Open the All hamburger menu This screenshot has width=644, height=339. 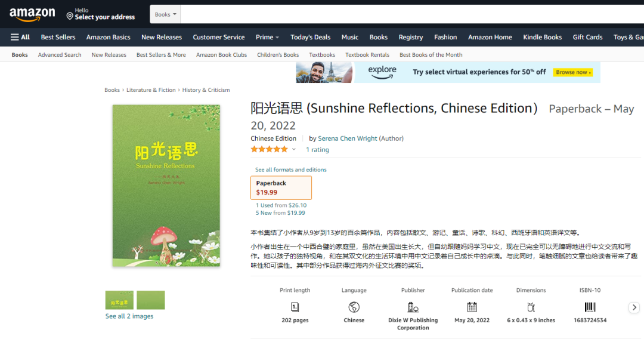20,37
